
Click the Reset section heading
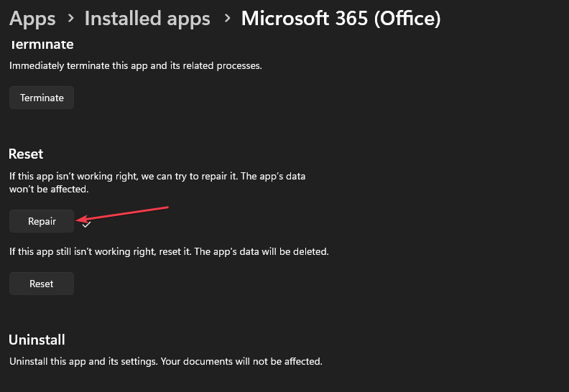tap(26, 154)
